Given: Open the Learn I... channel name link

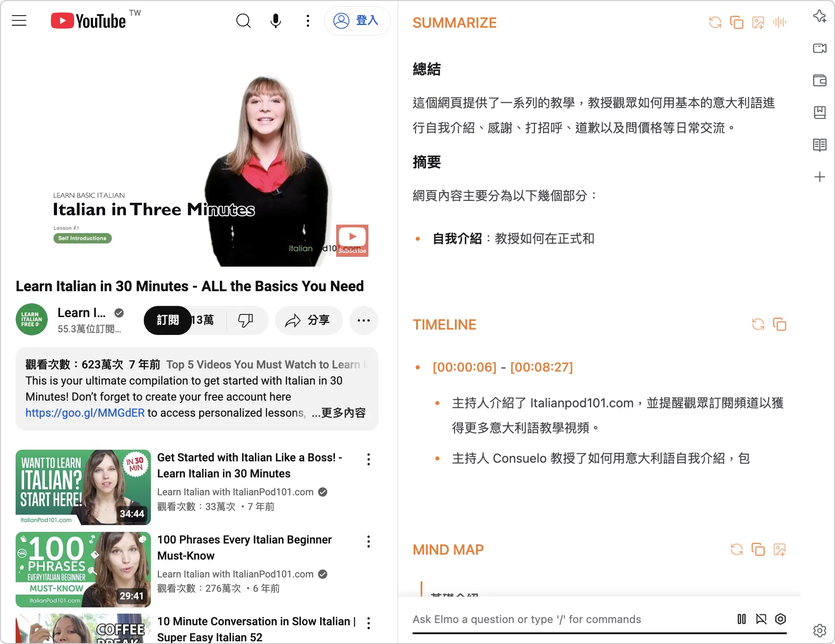Looking at the screenshot, I should (x=81, y=313).
